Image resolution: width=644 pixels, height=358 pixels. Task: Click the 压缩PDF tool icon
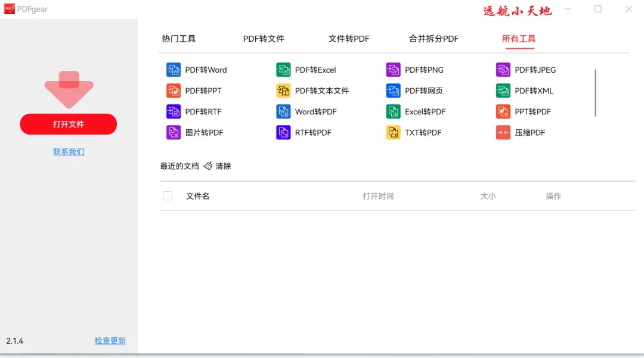tap(503, 132)
